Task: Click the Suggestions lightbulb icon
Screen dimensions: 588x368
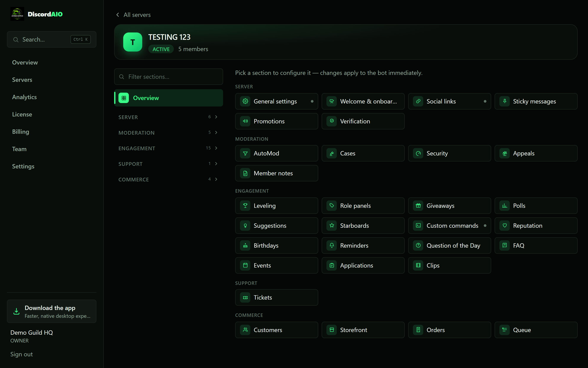Action: click(x=245, y=226)
